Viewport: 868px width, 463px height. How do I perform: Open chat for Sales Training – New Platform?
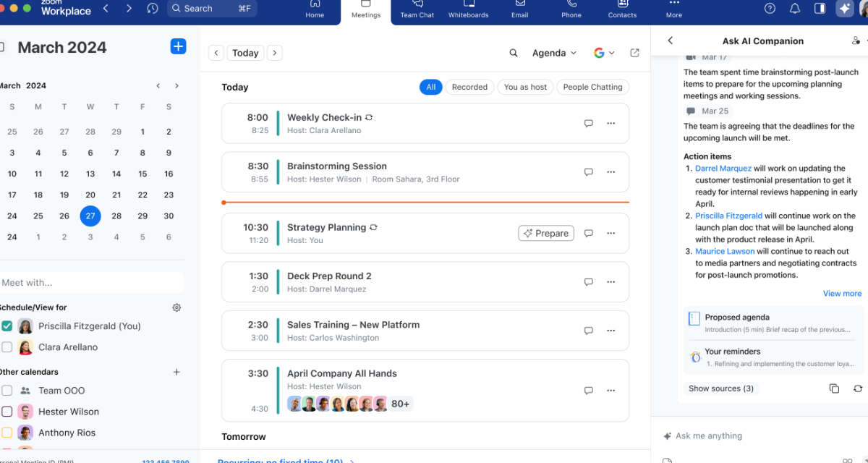coord(589,331)
